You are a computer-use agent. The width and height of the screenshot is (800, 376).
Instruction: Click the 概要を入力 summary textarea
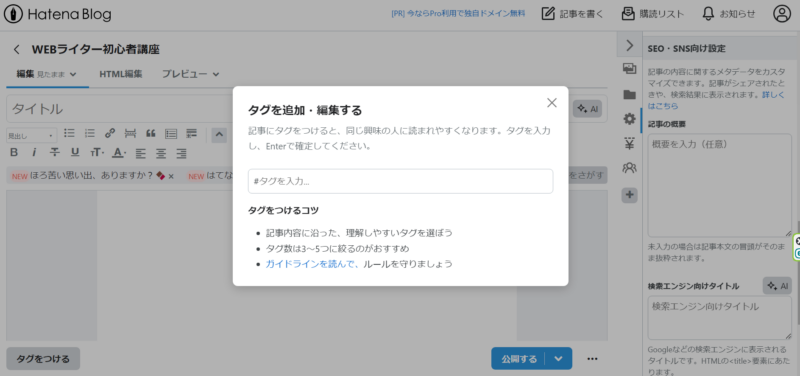coord(719,185)
